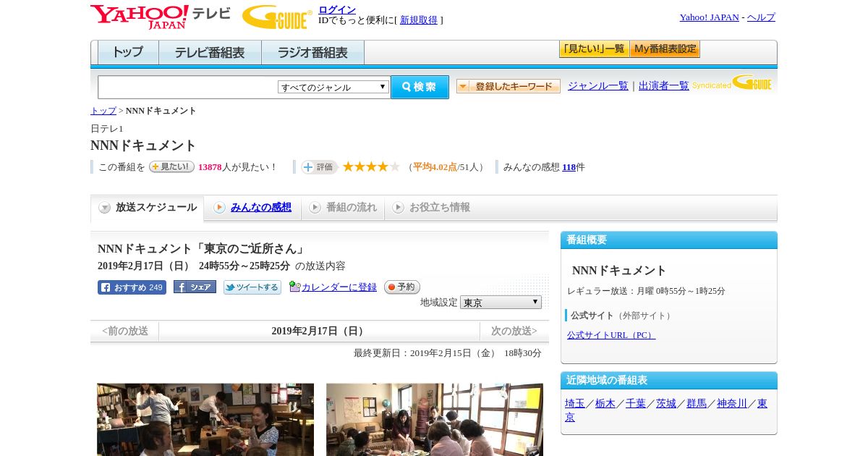
Task: Click the Yahoo! JAPAN テレビ logo
Action: point(160,17)
